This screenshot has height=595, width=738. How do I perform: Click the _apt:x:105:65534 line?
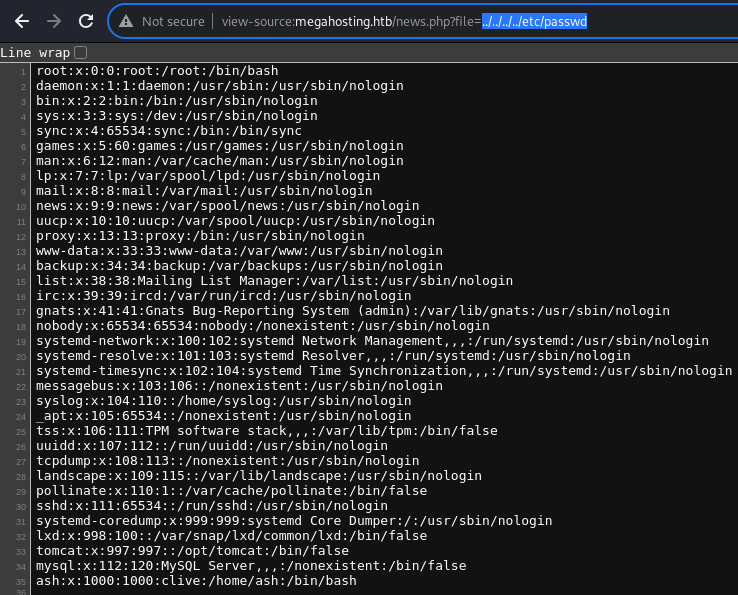(224, 416)
